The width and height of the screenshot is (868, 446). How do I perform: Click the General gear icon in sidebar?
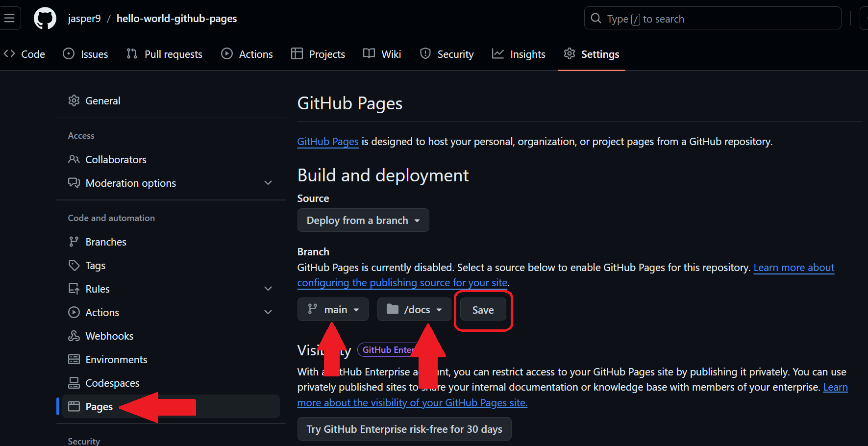click(x=74, y=100)
